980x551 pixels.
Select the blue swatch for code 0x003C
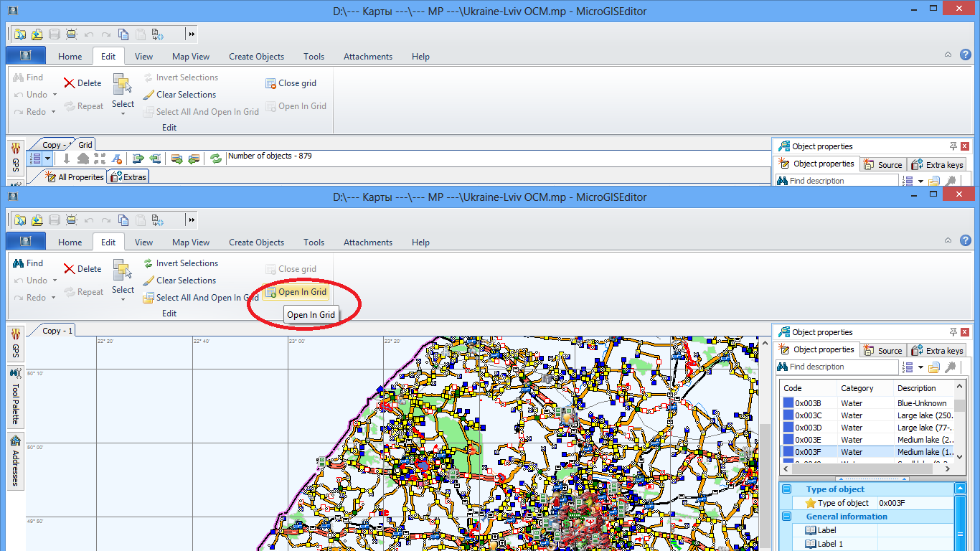click(788, 415)
